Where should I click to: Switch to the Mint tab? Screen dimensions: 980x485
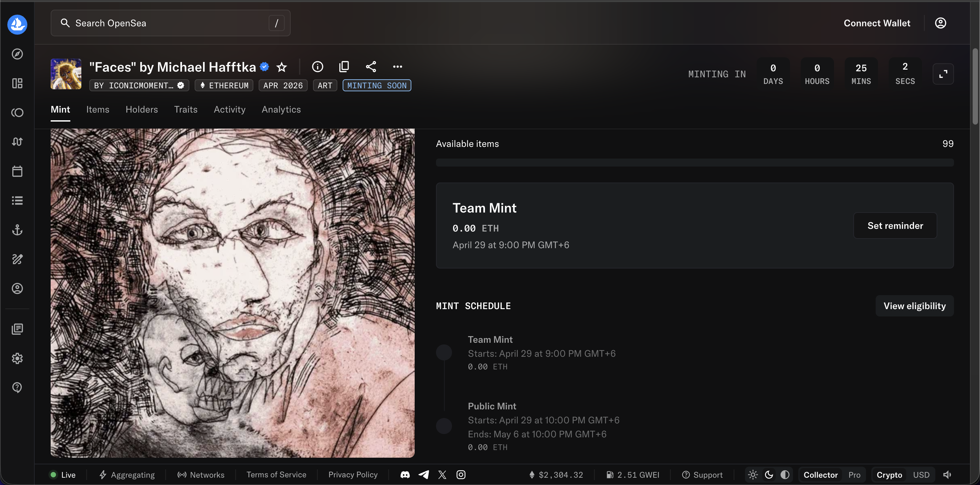click(60, 110)
